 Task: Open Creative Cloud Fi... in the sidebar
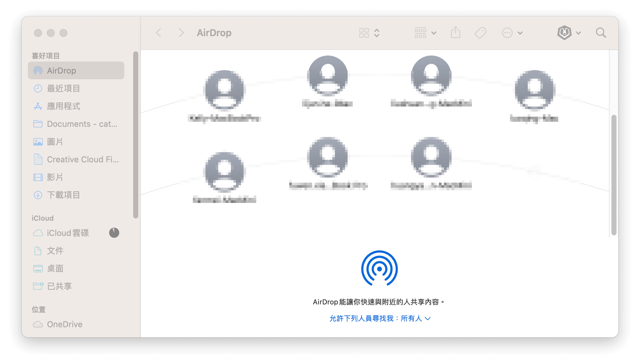click(76, 159)
